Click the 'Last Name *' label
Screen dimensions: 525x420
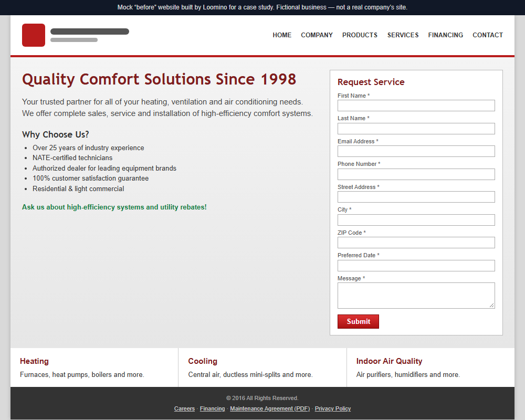click(x=353, y=118)
